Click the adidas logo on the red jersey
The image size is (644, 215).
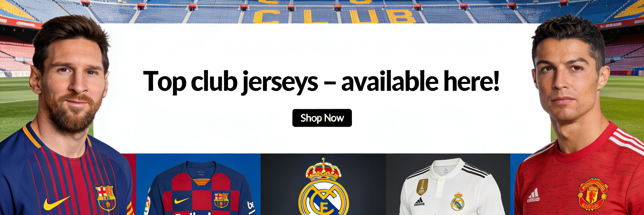(x=533, y=196)
